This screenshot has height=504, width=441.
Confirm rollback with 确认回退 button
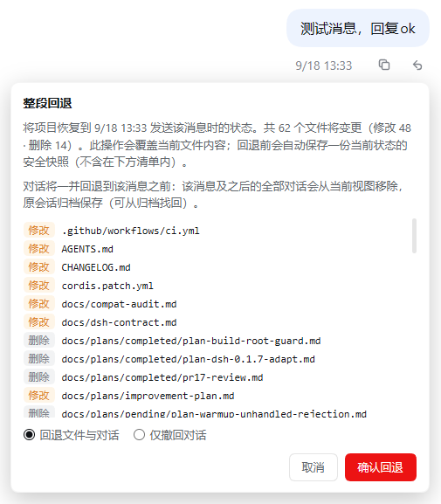(x=381, y=467)
